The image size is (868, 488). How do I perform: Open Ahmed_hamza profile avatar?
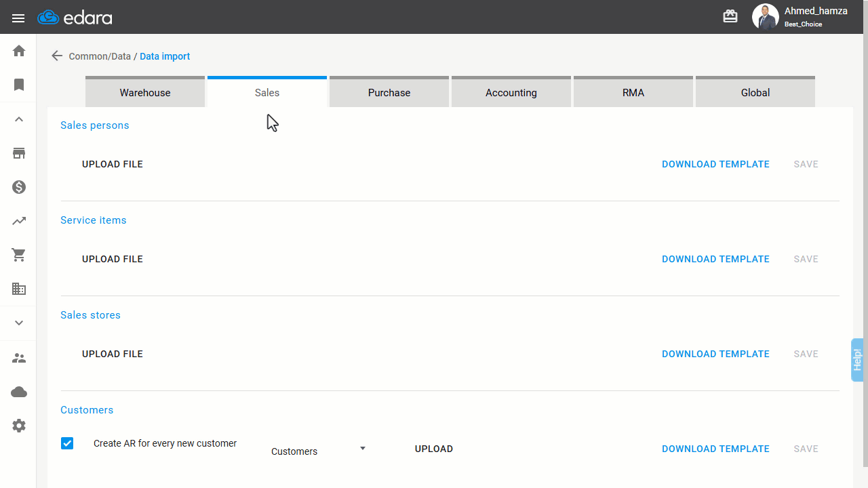point(765,17)
